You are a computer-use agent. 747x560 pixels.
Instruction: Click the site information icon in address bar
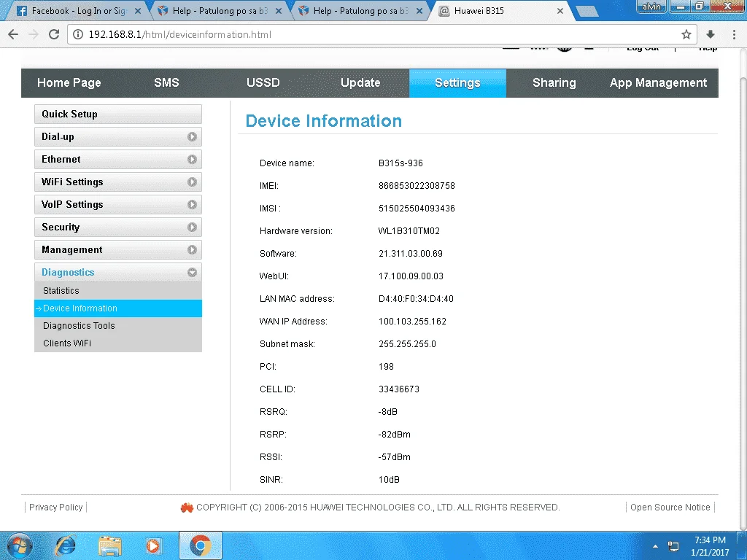(x=78, y=34)
